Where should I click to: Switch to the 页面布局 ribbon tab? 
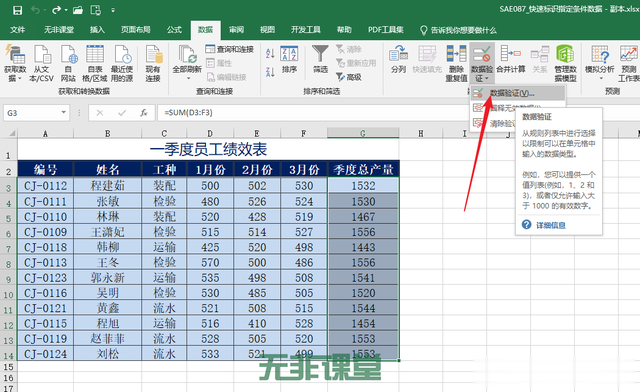(x=136, y=30)
